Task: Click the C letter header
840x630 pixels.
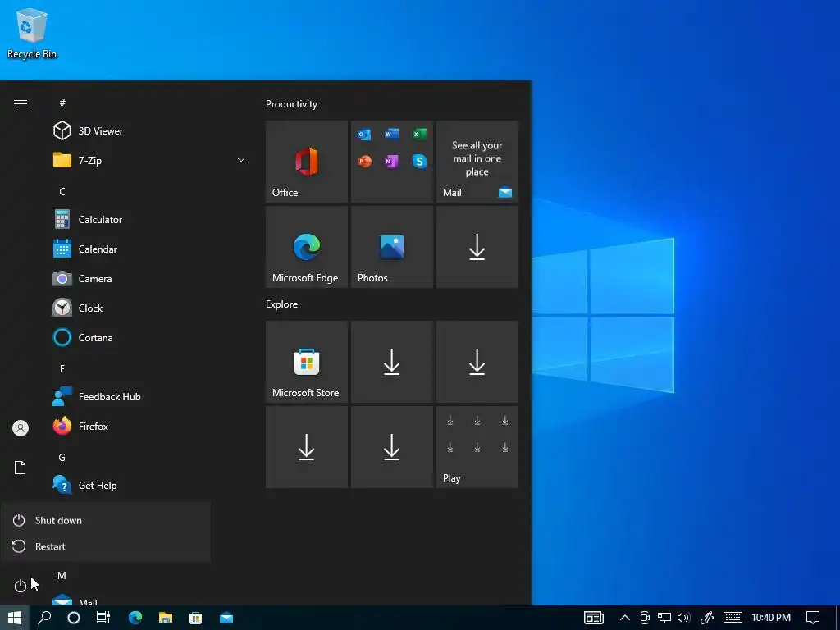Action: [x=62, y=191]
